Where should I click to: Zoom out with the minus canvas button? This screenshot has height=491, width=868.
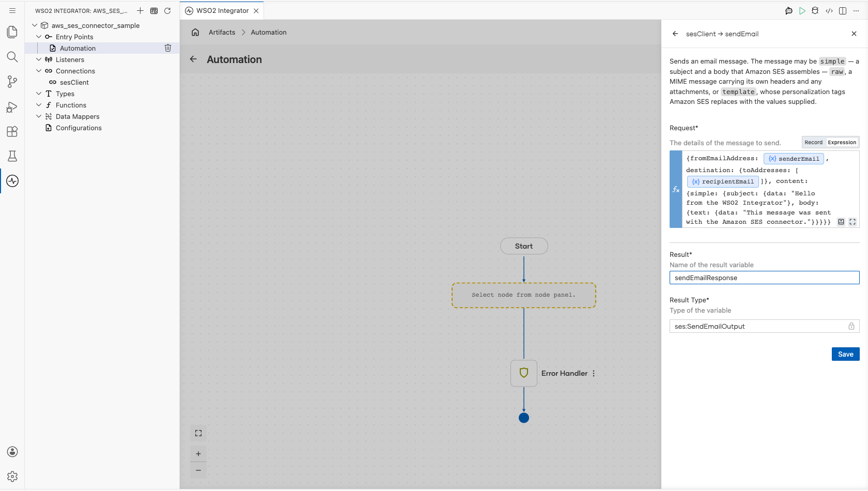(x=198, y=470)
